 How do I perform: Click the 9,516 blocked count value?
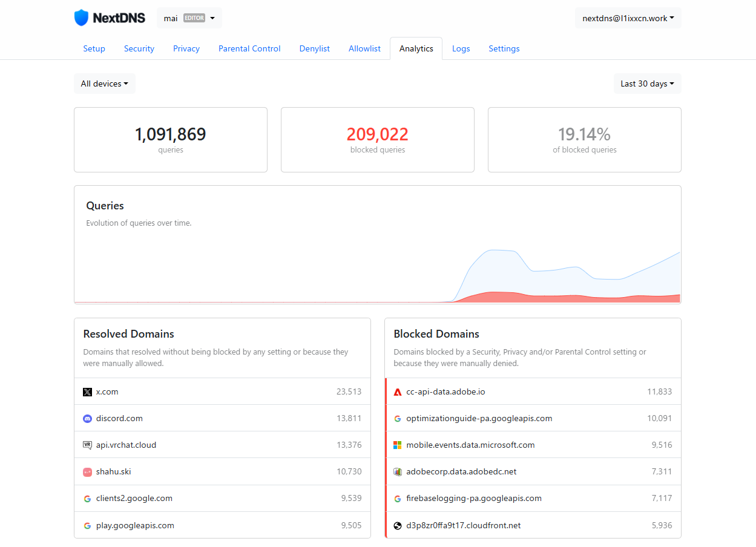coord(662,445)
